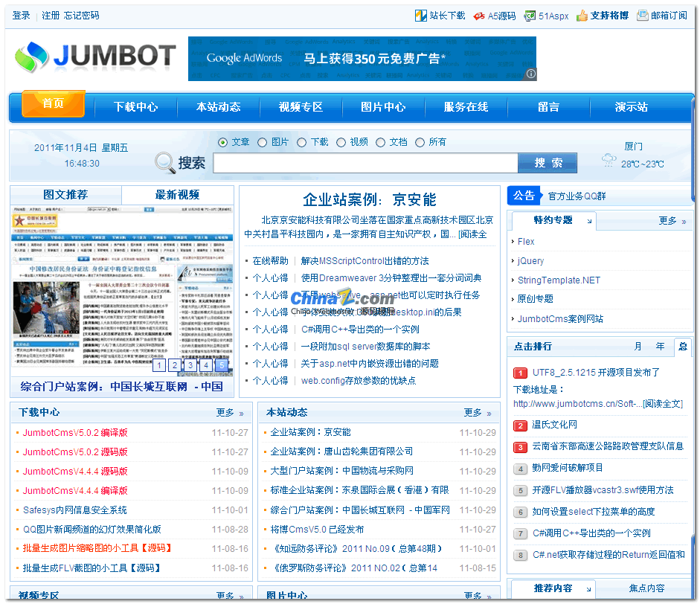Image resolution: width=700 pixels, height=604 pixels.
Task: Click the A5源码 red icon
Action: (479, 16)
